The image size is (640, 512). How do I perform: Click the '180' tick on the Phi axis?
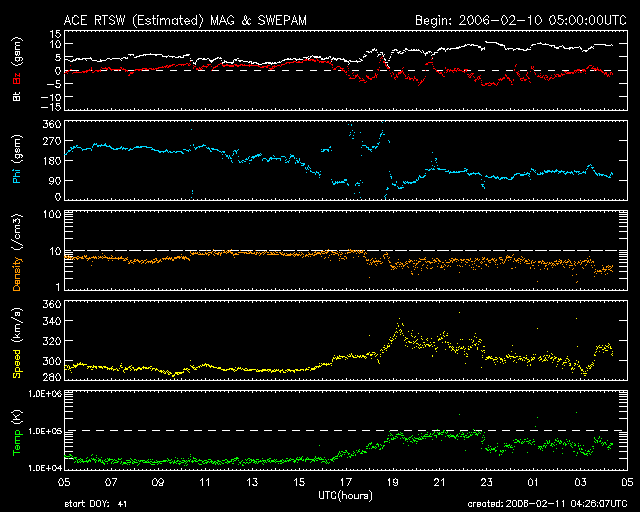(x=52, y=160)
